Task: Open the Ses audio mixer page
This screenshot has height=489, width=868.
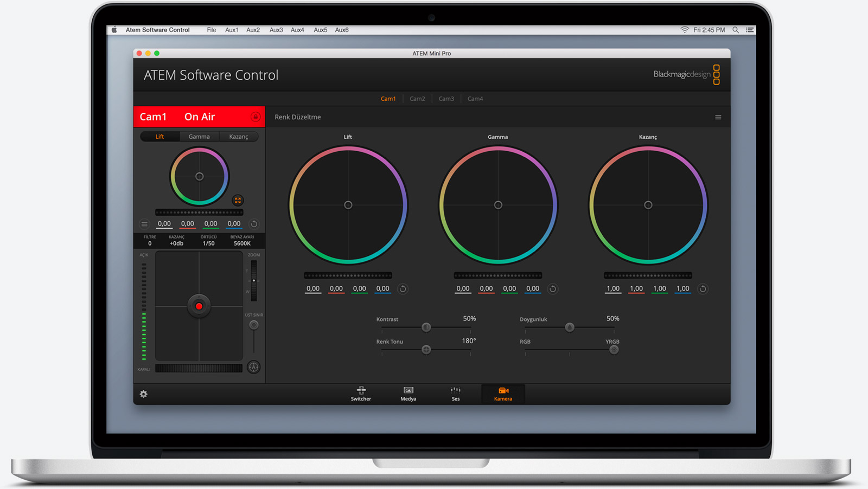Action: point(455,394)
